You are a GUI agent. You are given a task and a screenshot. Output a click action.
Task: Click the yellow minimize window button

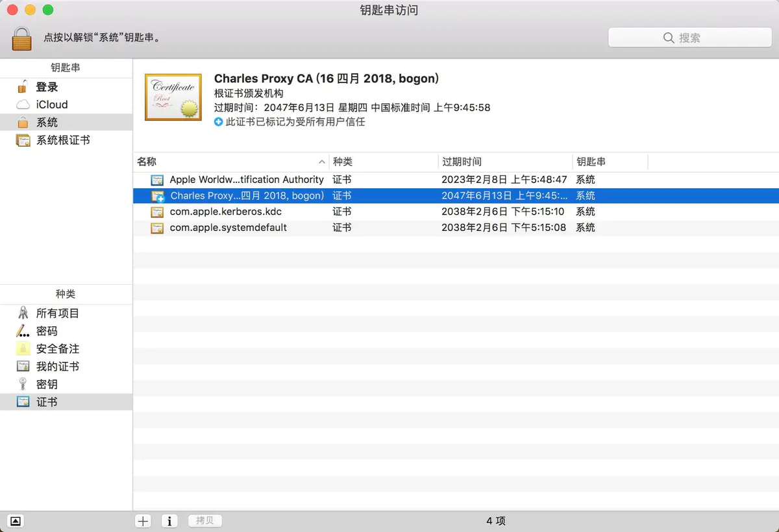coord(30,10)
